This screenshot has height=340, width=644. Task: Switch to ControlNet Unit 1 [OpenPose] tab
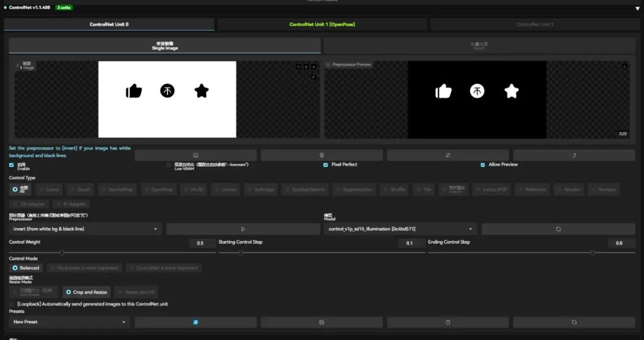click(322, 24)
